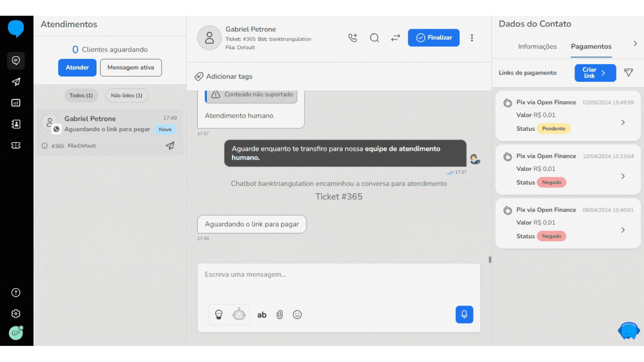The height and width of the screenshot is (362, 644).
Task: Click the transfer conversation arrows icon
Action: point(395,38)
